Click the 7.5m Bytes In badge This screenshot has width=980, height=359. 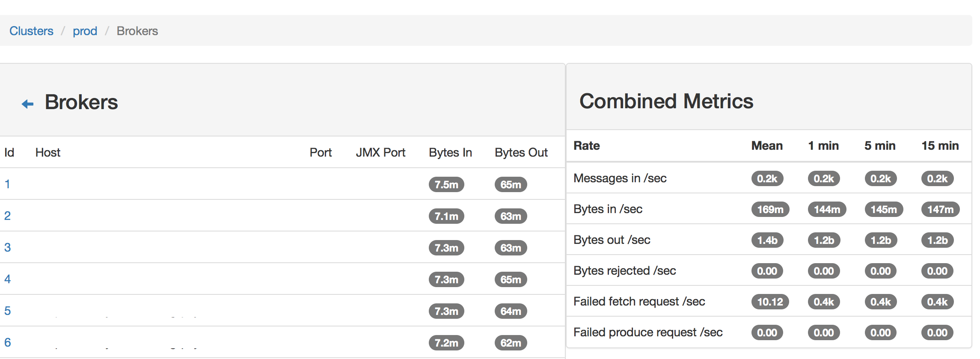click(446, 184)
